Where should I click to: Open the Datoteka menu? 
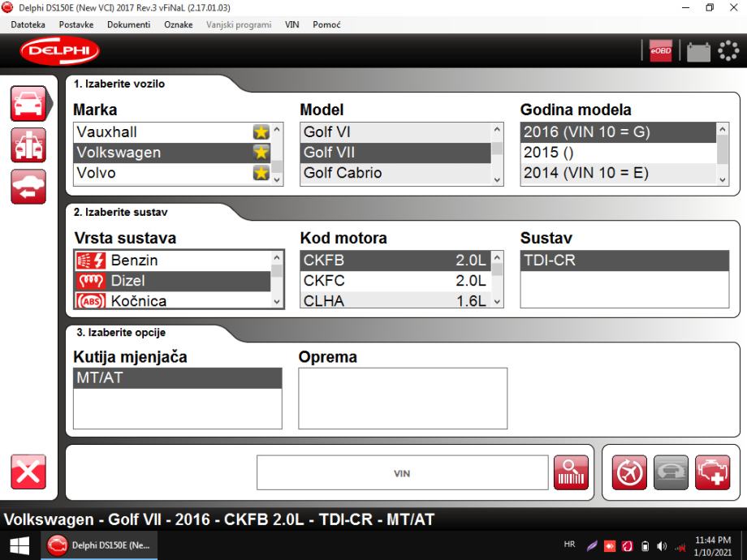click(x=28, y=25)
